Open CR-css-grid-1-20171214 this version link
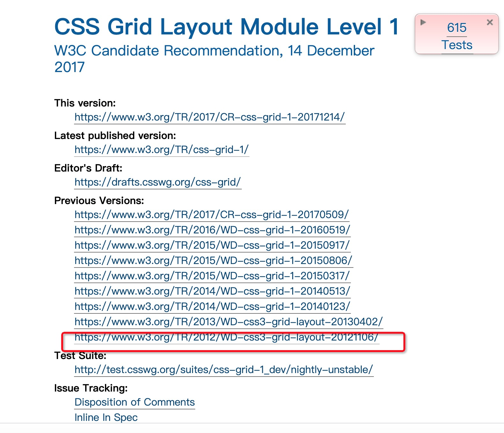 point(210,117)
